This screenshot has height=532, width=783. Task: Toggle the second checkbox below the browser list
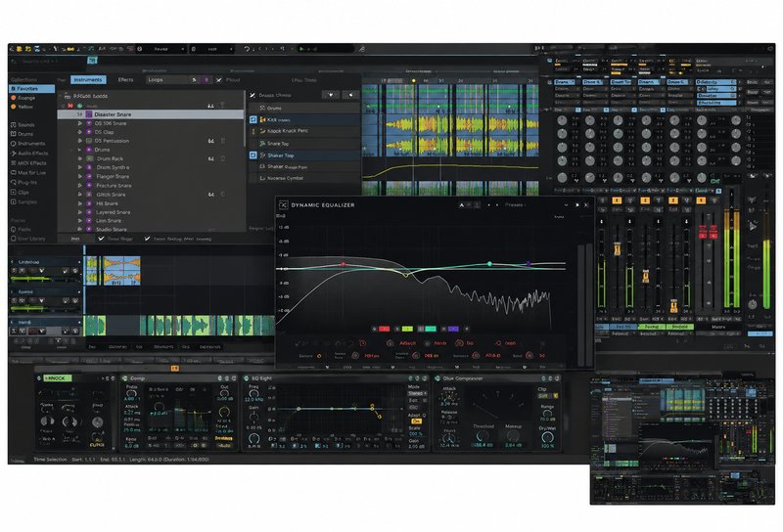[x=148, y=239]
